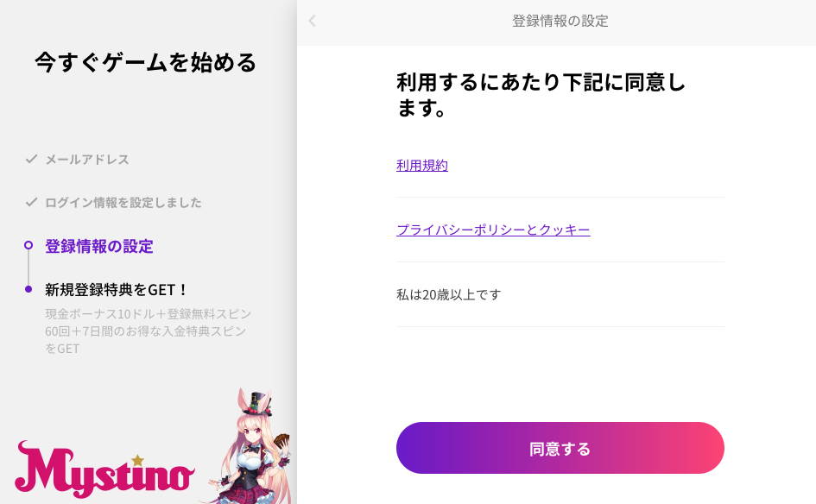
Task: Click the 私は20歳以上です statement
Action: pyautogui.click(x=449, y=294)
